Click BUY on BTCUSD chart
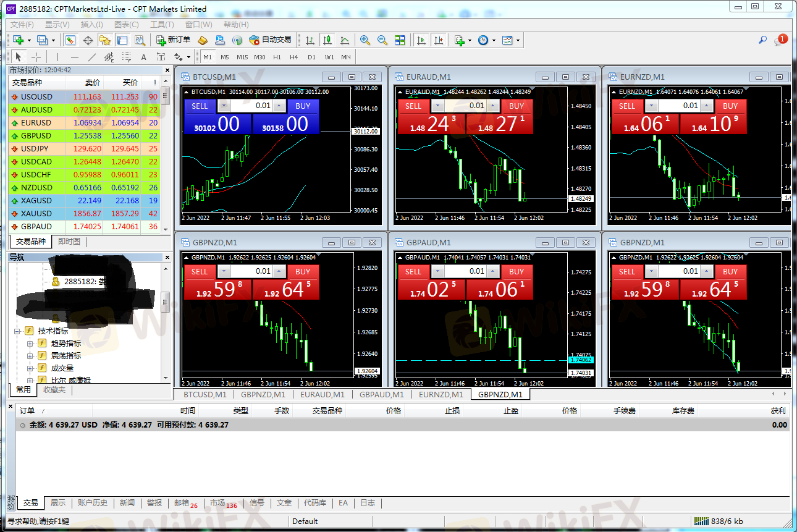The image size is (797, 532). point(303,106)
